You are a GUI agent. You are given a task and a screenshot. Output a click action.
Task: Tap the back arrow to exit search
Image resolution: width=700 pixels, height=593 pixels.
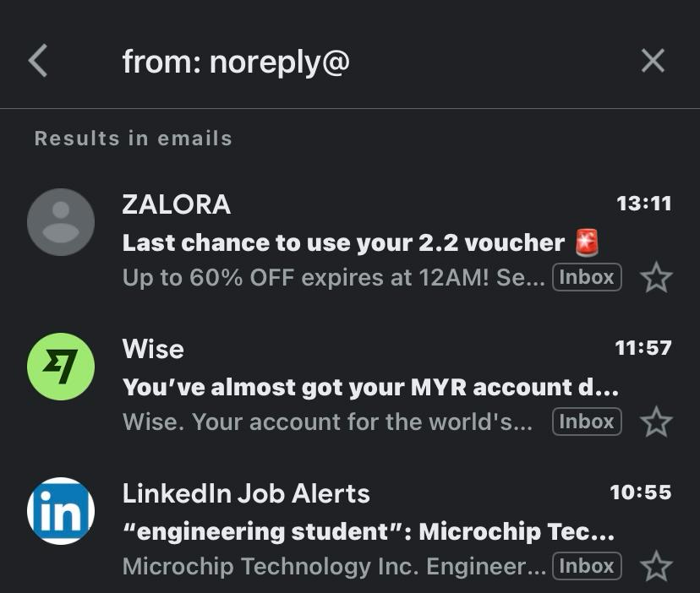pyautogui.click(x=37, y=61)
